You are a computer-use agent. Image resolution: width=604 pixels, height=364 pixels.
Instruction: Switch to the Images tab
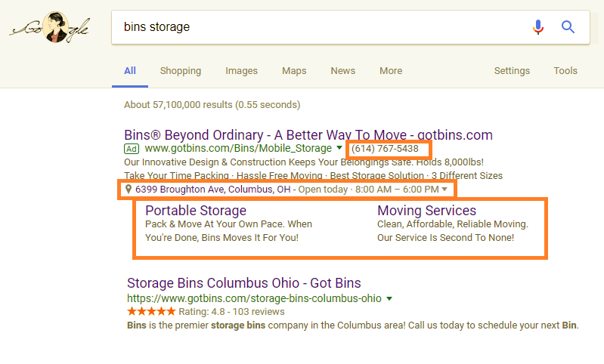point(241,71)
